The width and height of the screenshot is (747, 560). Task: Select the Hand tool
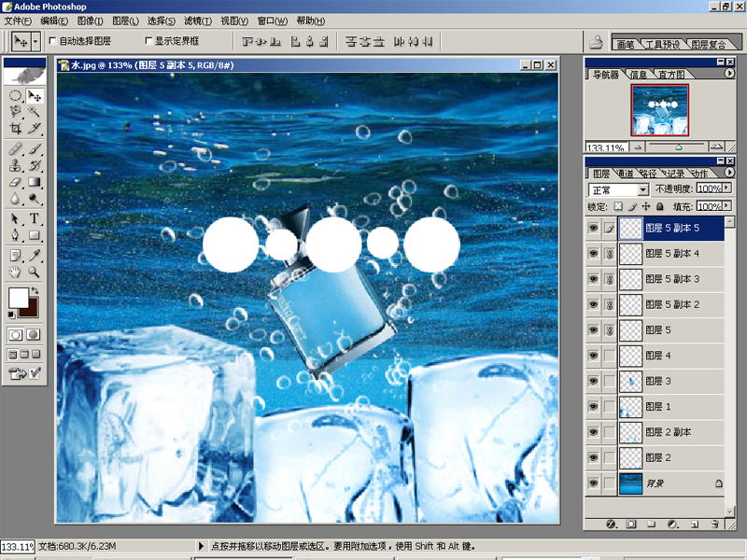point(15,272)
